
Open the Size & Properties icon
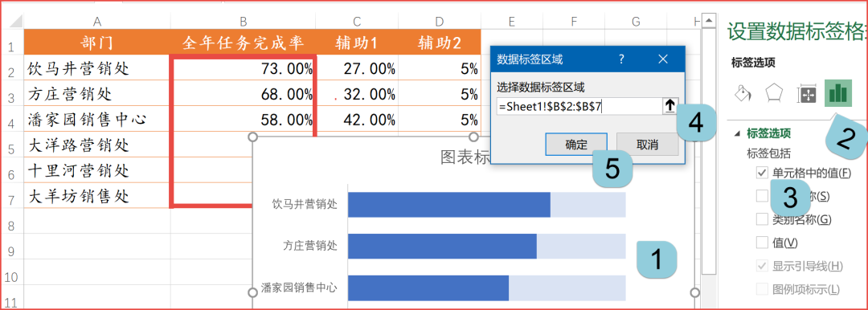point(806,95)
